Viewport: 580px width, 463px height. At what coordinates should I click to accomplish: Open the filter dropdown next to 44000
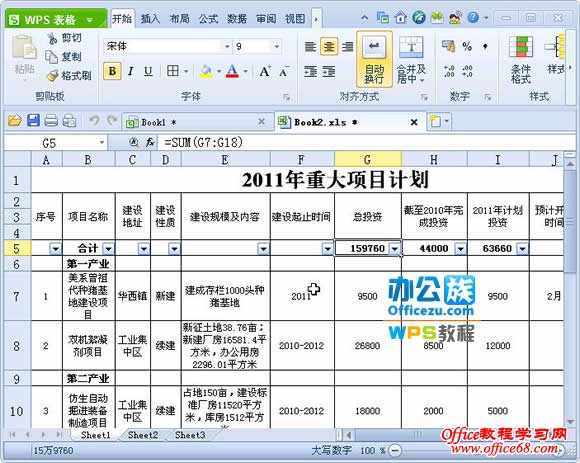coord(460,249)
